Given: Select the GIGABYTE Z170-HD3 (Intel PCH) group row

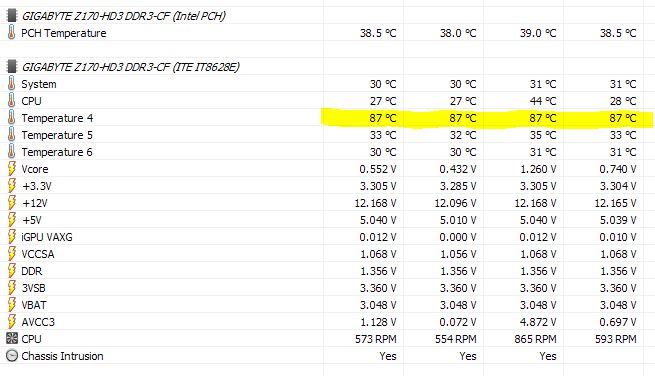Looking at the screenshot, I should point(328,16).
